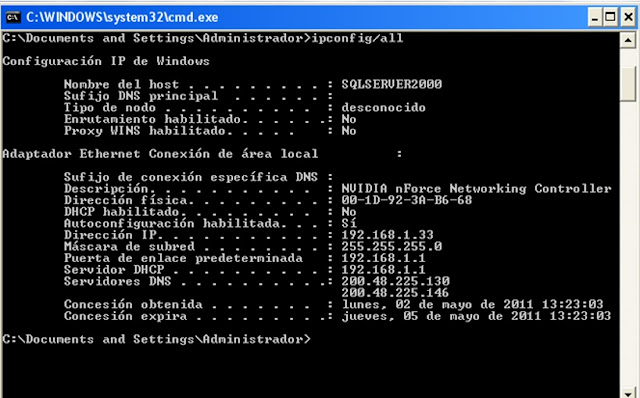Image resolution: width=640 pixels, height=398 pixels.
Task: Click the Sufijo de conexión específica DNS label
Action: coord(191,177)
